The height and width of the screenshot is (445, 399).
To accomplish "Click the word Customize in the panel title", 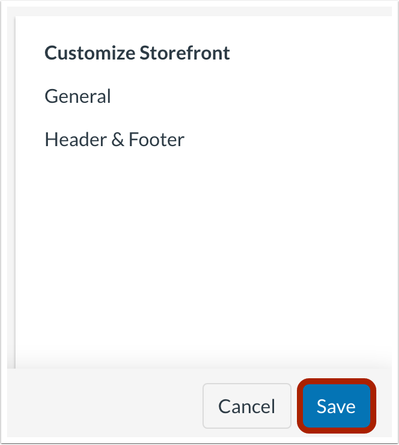I will (x=90, y=53).
